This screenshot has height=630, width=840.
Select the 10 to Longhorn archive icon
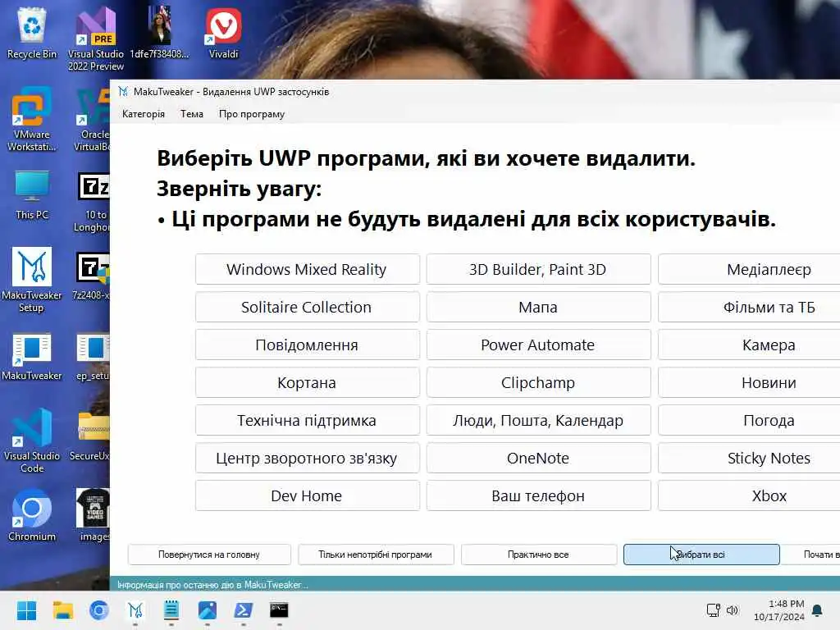(94, 201)
